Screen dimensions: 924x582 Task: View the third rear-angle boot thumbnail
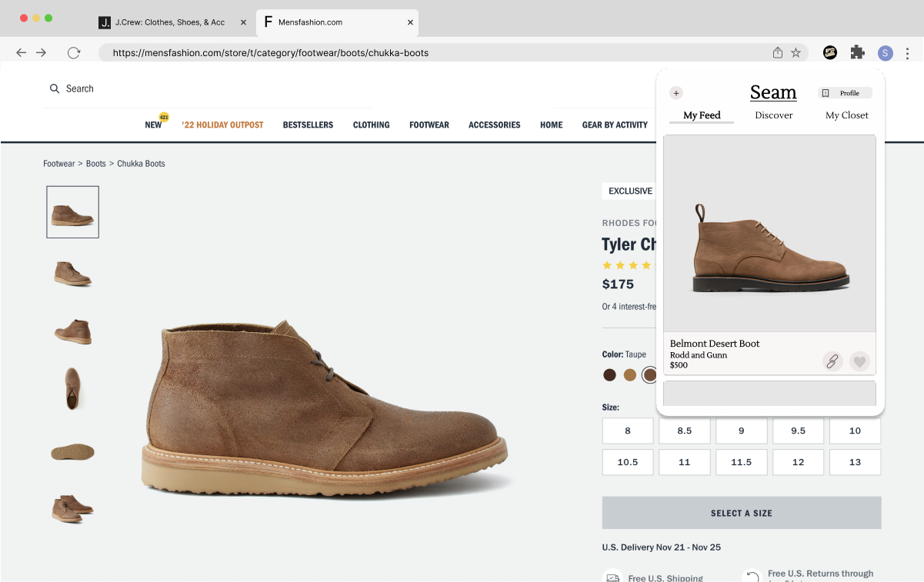72,331
